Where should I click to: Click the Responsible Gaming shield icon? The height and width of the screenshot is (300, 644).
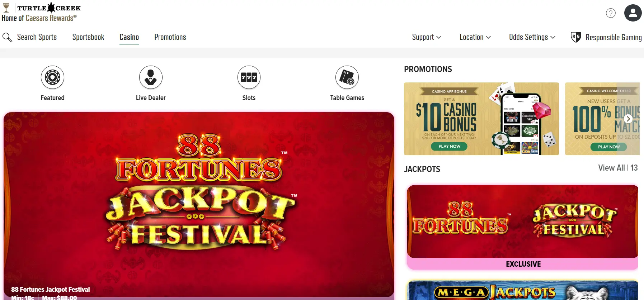coord(576,37)
